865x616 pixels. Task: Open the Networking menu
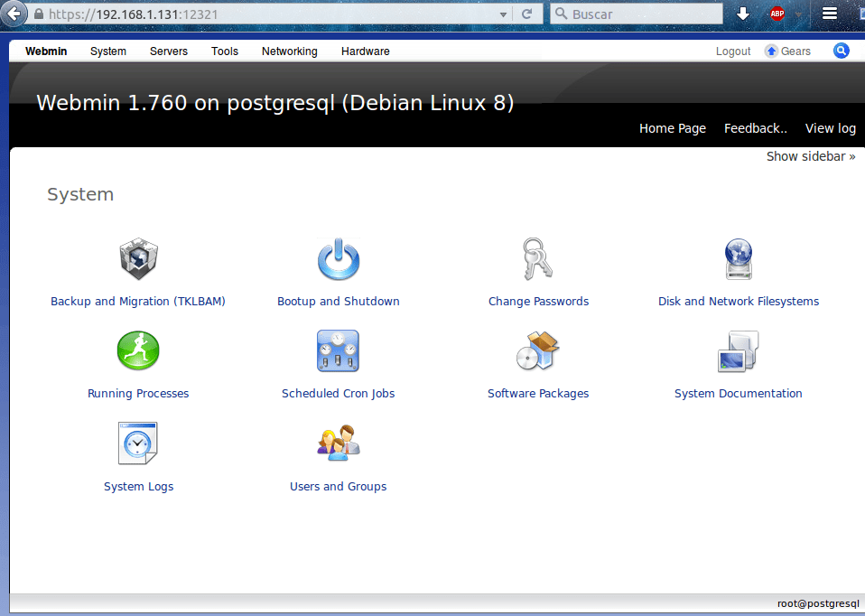289,51
